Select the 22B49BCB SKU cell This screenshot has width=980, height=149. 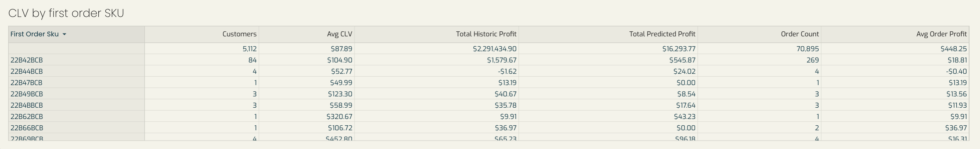[x=76, y=94]
